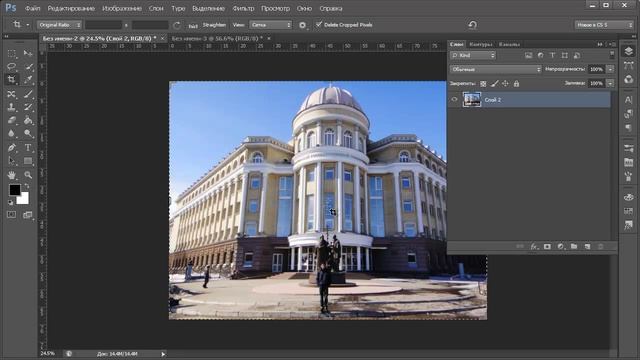The width and height of the screenshot is (640, 360).
Task: Click the rotate crop box icon
Action: [x=177, y=25]
